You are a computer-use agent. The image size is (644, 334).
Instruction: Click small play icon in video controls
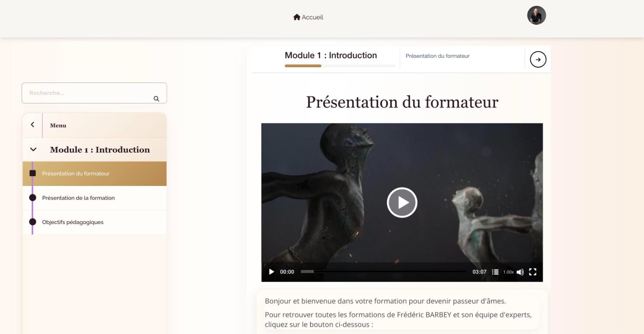(x=271, y=272)
